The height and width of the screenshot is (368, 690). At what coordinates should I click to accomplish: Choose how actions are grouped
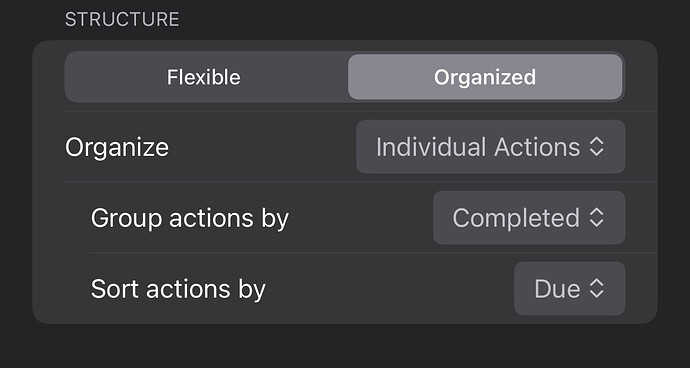[529, 218]
